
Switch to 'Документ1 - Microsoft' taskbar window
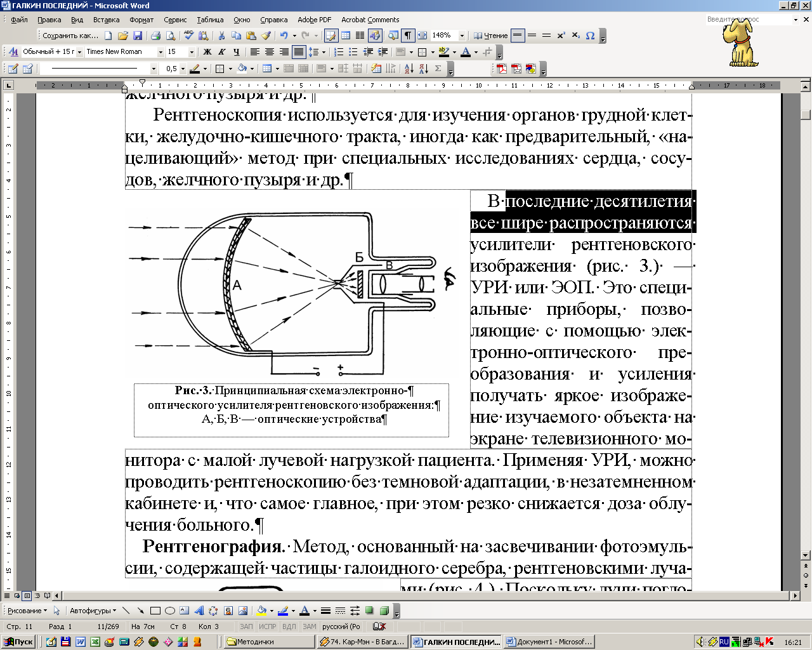pyautogui.click(x=550, y=642)
